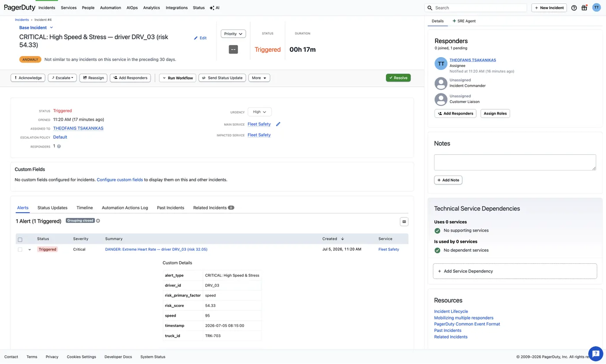
Task: Click Add Responders in the Responders panel
Action: coord(455,113)
